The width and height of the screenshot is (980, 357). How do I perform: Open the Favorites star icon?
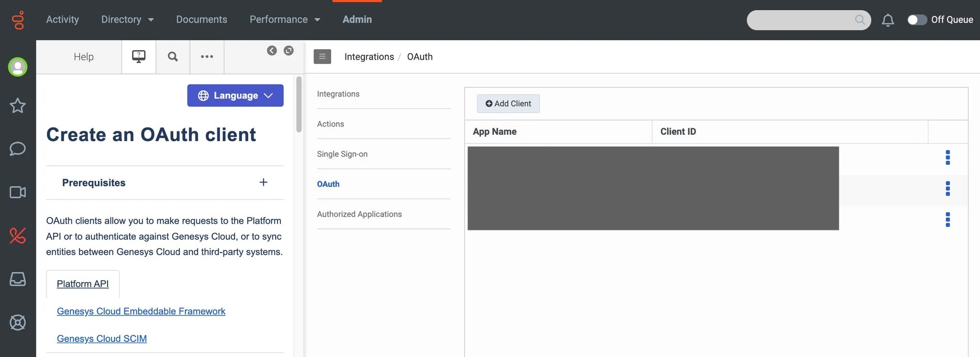click(18, 105)
